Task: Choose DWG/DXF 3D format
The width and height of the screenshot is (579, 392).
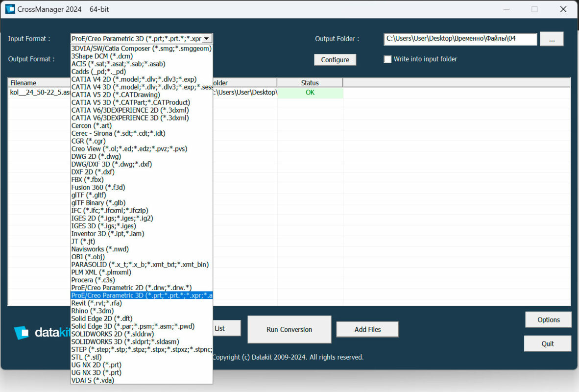Action: pos(142,165)
